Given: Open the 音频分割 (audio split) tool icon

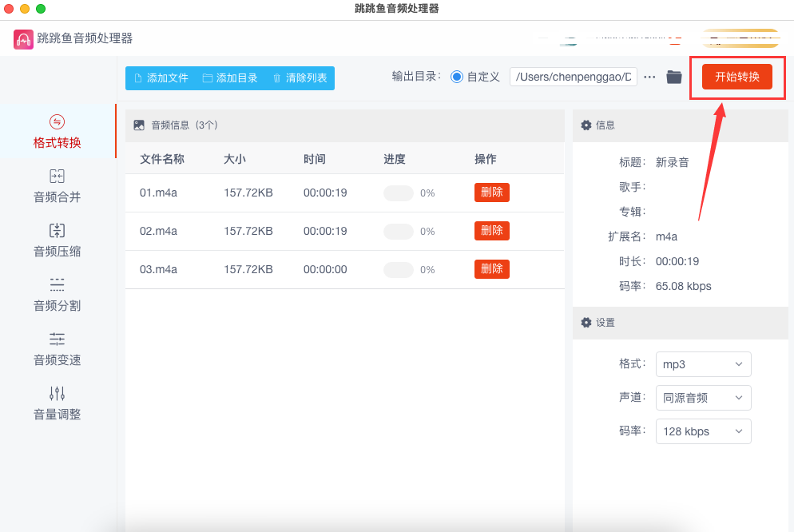Looking at the screenshot, I should pos(57,284).
